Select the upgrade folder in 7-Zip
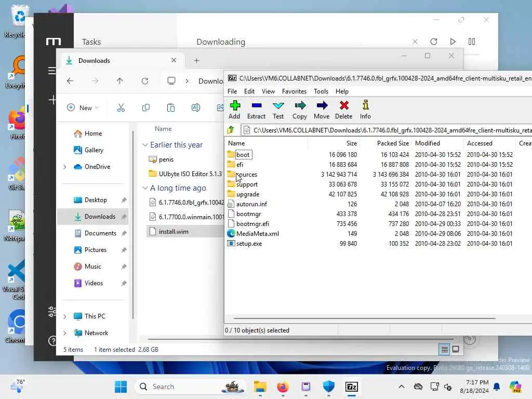 248,194
